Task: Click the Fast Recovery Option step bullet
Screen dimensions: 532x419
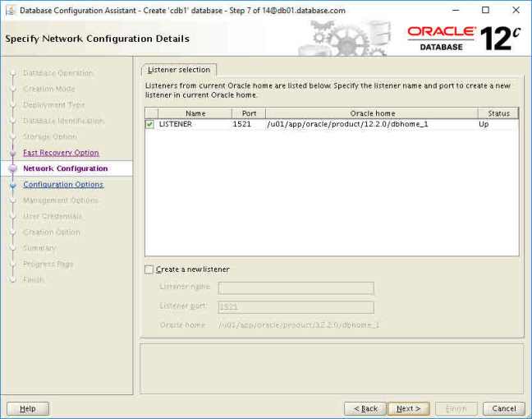Action: pyautogui.click(x=12, y=153)
